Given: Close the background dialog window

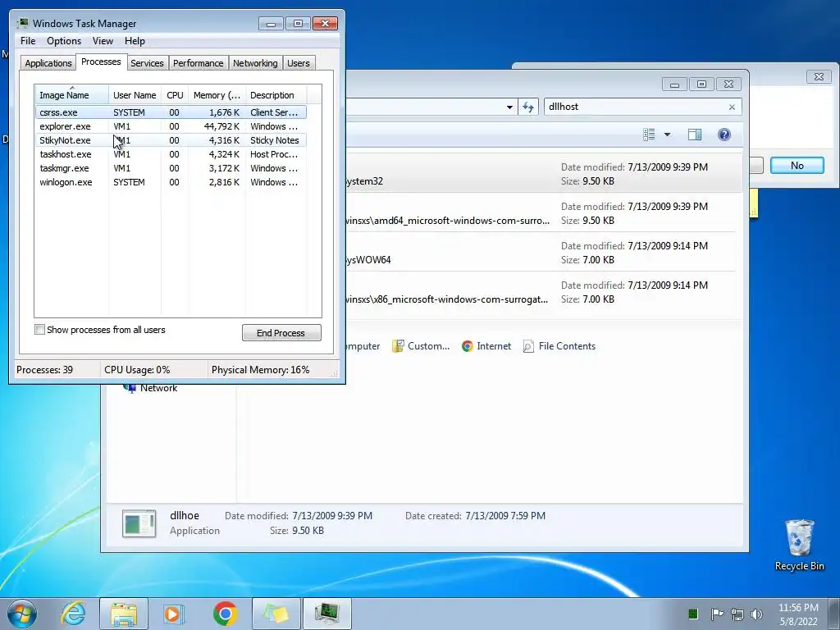Looking at the screenshot, I should (x=819, y=76).
